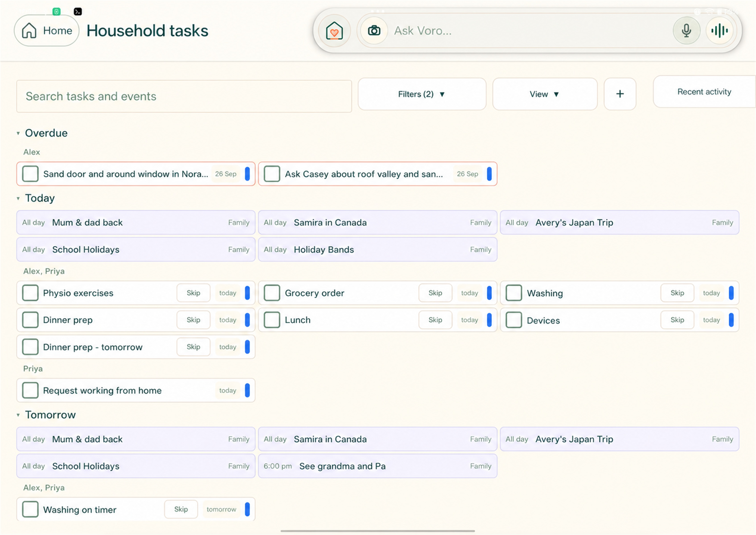Open today's Mum & dad back event

click(136, 223)
